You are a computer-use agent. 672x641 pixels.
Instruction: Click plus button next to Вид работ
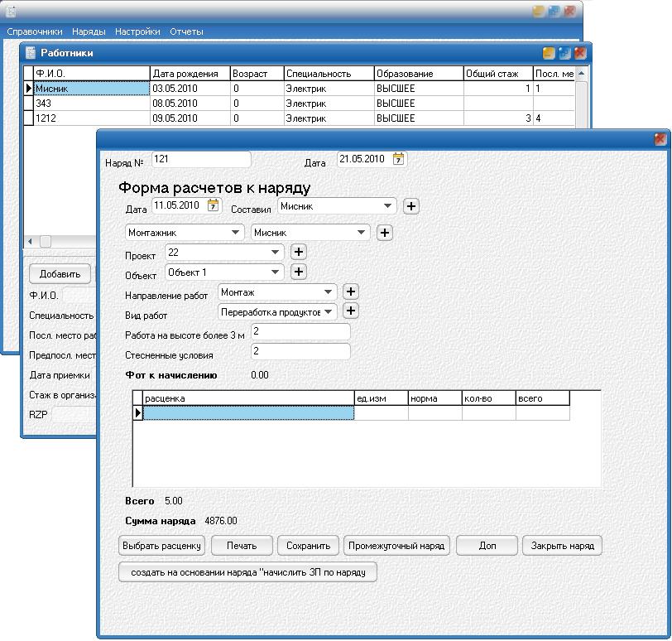tap(350, 311)
